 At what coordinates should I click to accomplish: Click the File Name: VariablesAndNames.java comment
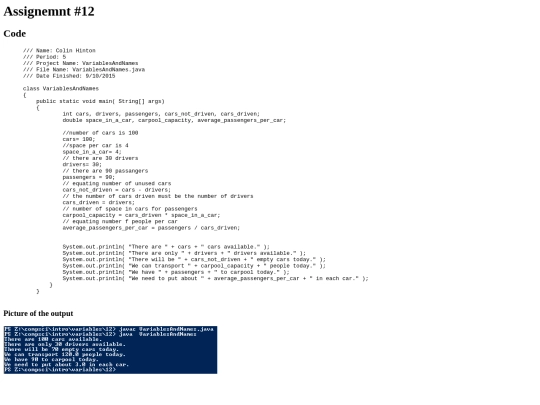pos(84,70)
